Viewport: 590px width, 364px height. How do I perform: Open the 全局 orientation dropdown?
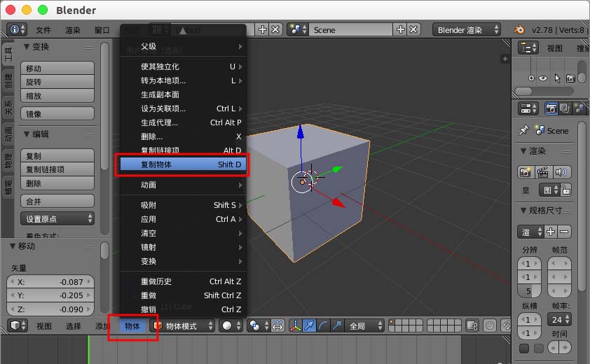pyautogui.click(x=364, y=325)
